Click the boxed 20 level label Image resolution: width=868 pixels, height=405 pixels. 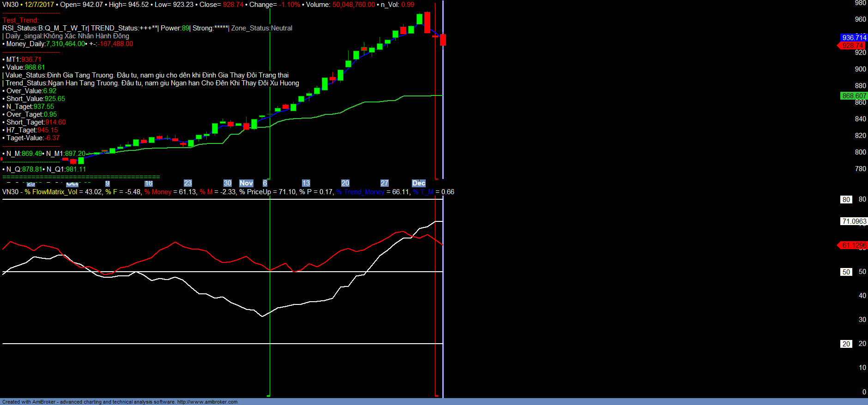pyautogui.click(x=846, y=344)
